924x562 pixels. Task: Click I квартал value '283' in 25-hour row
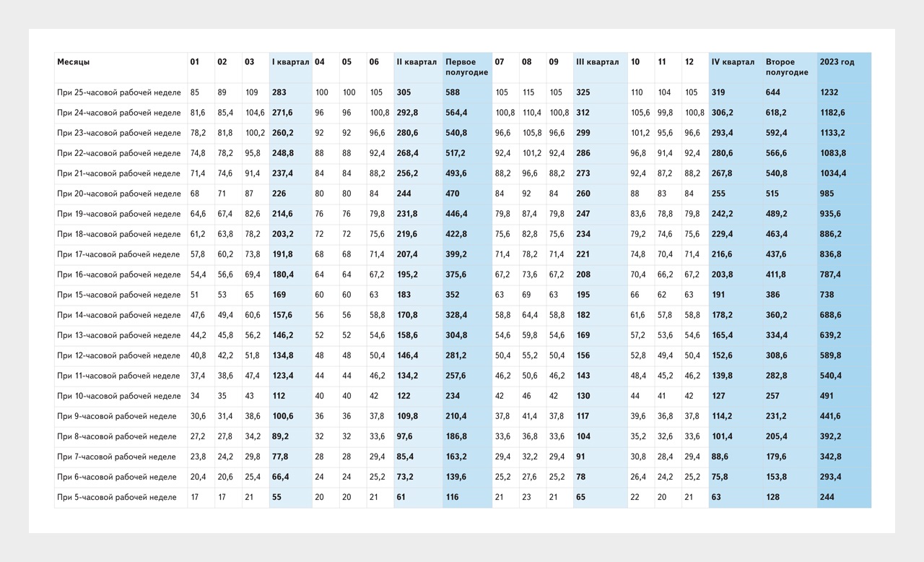[279, 92]
